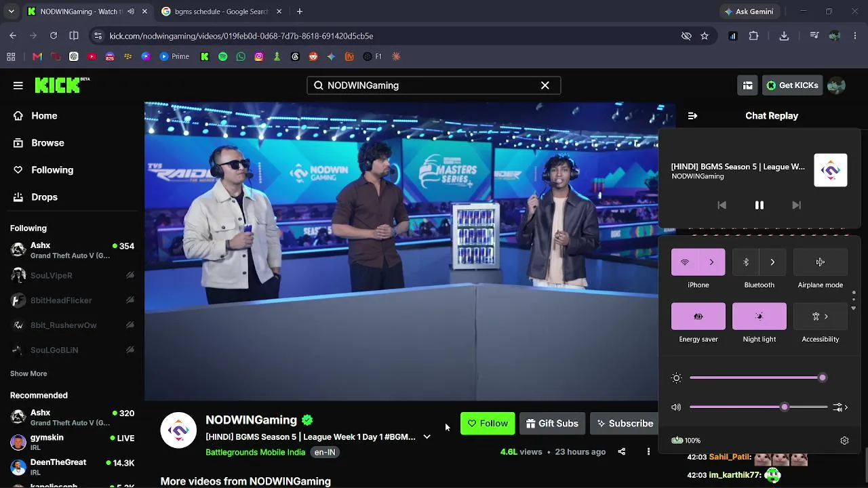The height and width of the screenshot is (488, 868).
Task: Toggle Night light
Action: [759, 317]
